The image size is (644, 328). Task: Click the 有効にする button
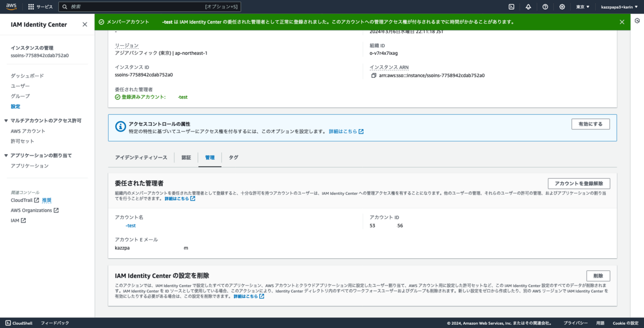(x=590, y=124)
